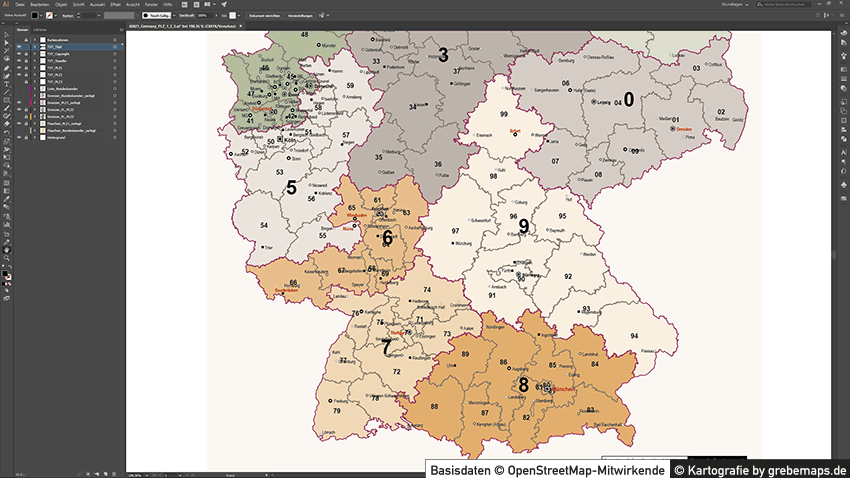The width and height of the screenshot is (850, 478).
Task: Click the black fill color swatch
Action: pos(35,16)
